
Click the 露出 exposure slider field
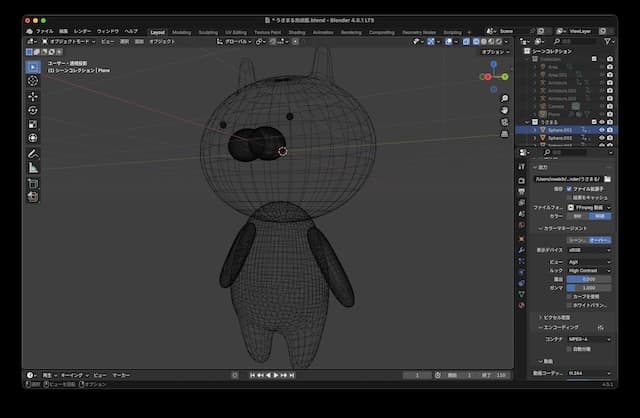589,279
